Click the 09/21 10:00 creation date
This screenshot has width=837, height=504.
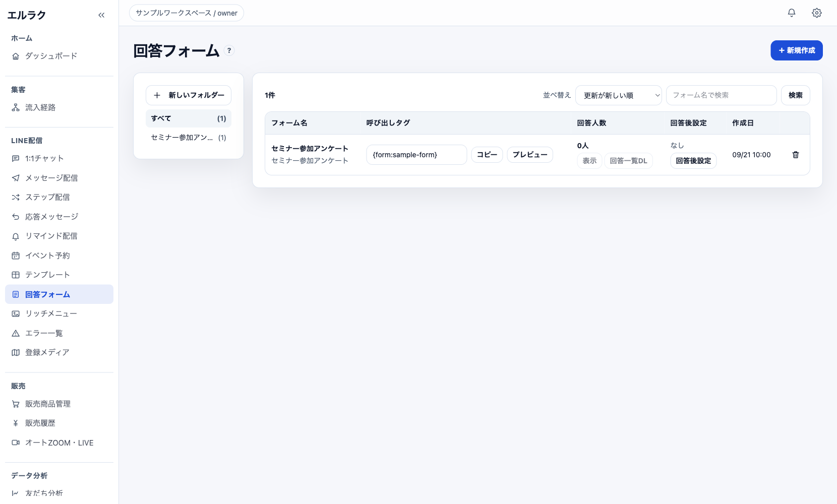(751, 155)
